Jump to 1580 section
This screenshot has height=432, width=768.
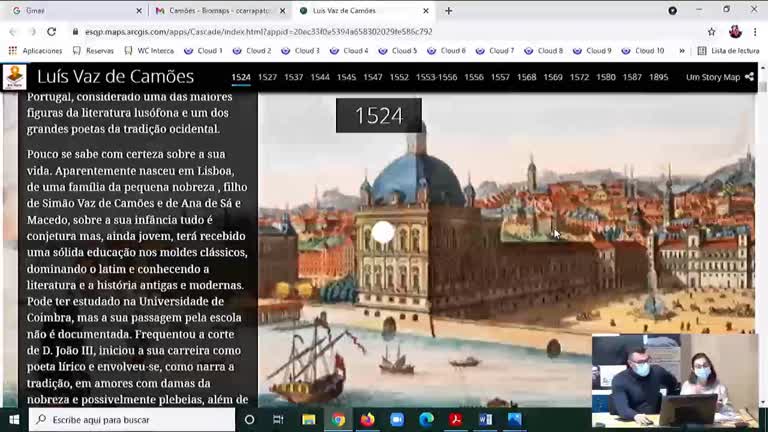click(x=606, y=77)
